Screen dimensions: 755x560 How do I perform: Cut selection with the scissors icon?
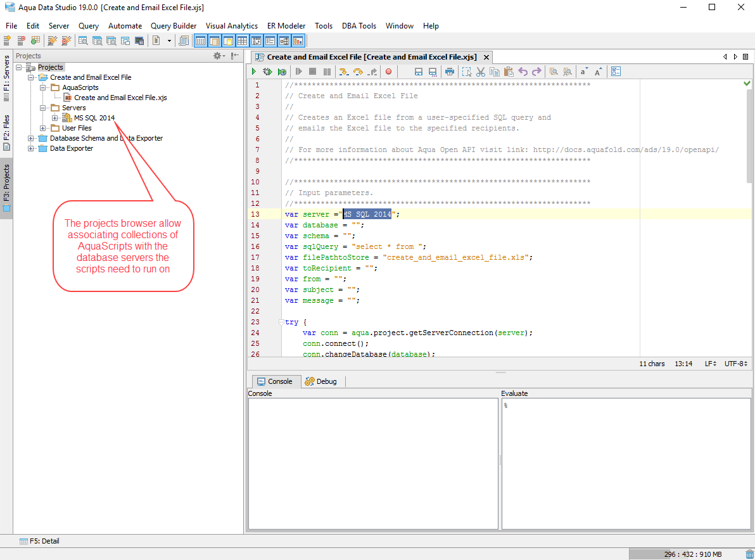[x=481, y=72]
